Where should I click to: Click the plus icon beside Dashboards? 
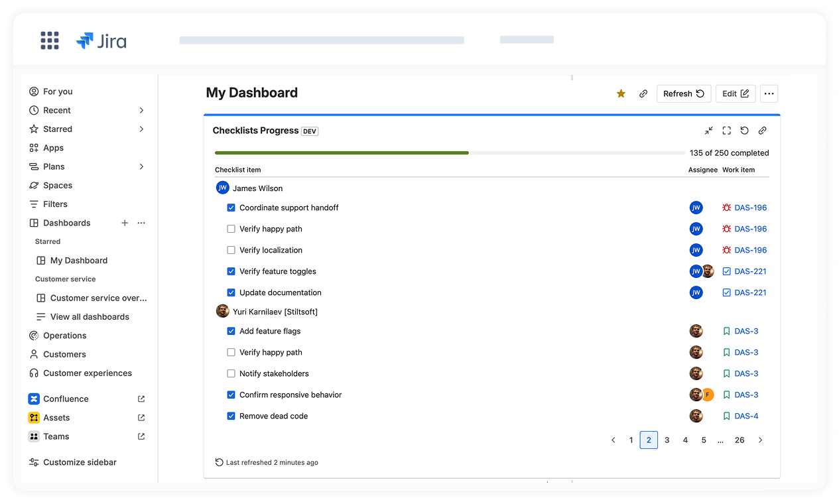[x=125, y=223]
